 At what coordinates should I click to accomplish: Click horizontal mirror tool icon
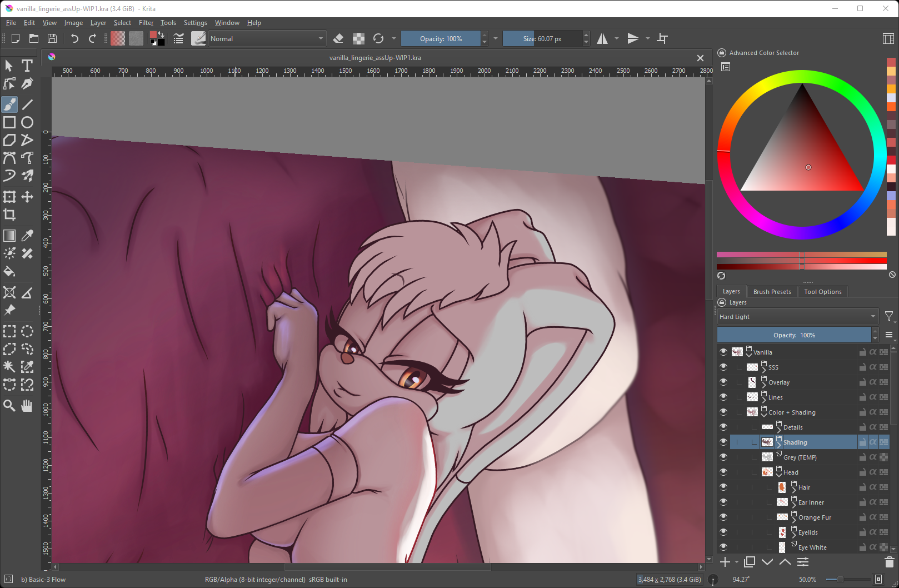pyautogui.click(x=602, y=38)
